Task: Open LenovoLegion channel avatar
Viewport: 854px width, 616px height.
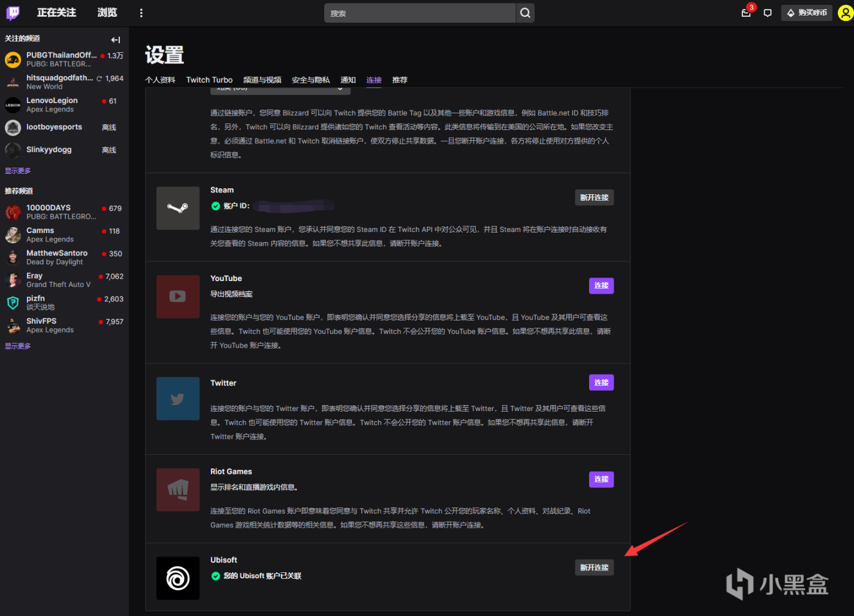Action: point(13,105)
